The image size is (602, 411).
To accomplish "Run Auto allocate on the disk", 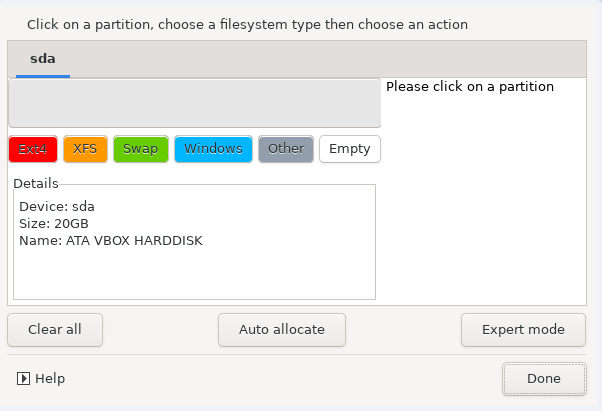I will pos(282,330).
